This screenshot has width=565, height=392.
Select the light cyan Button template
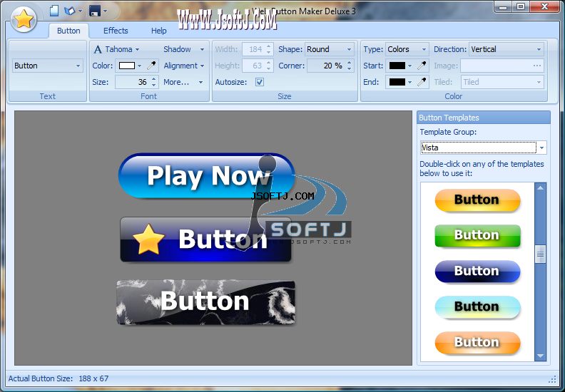coord(477,306)
